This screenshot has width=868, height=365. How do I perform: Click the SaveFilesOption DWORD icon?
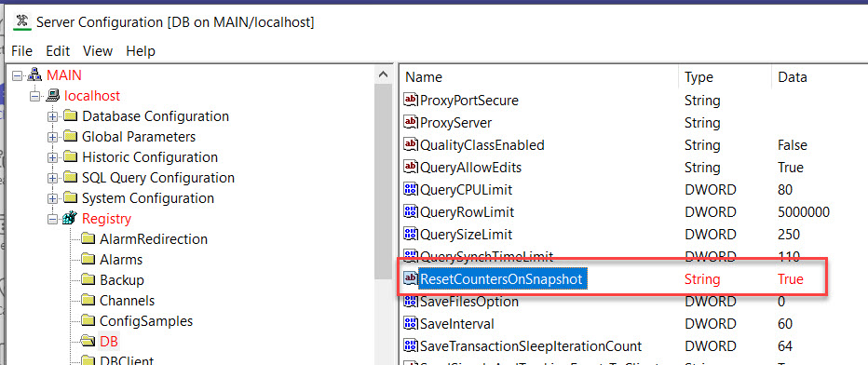[x=411, y=302]
